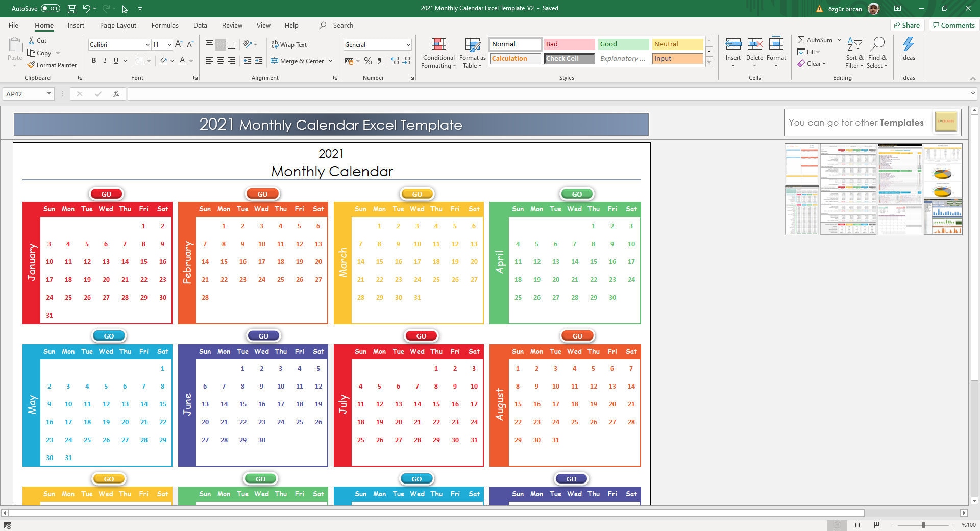Open Sort & Filter
This screenshot has width=980, height=531.
854,53
